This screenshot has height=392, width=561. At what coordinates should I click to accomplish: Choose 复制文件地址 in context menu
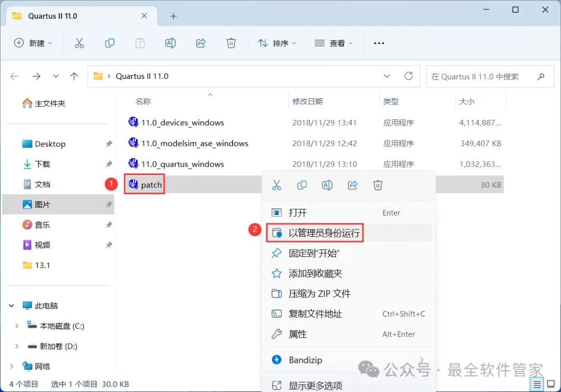(349, 314)
